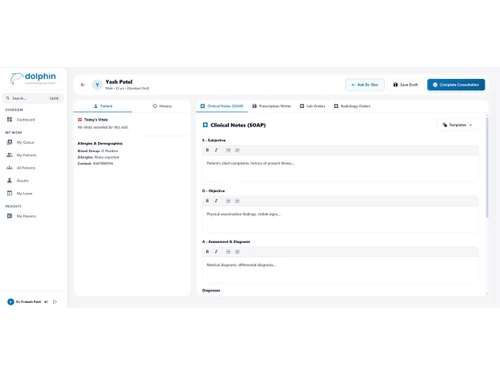Open the Radiology Orders tab
The image size is (500, 375).
point(352,106)
